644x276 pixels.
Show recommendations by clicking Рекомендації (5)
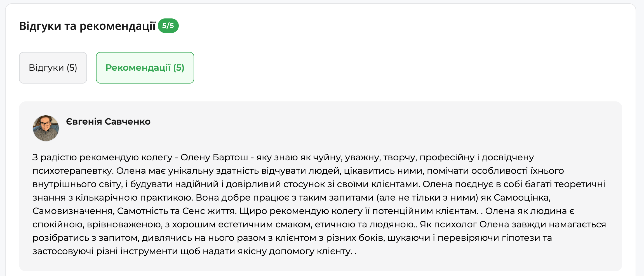tap(145, 68)
